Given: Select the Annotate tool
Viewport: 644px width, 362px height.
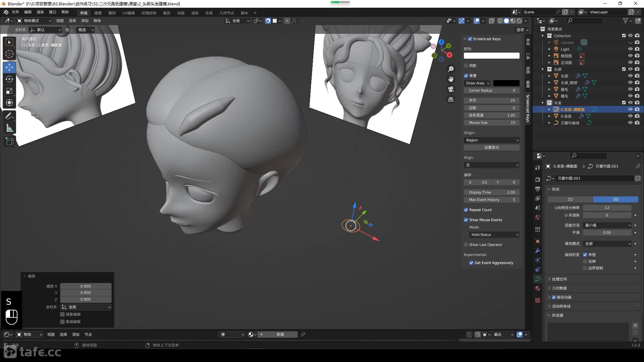Looking at the screenshot, I should pos(9,116).
